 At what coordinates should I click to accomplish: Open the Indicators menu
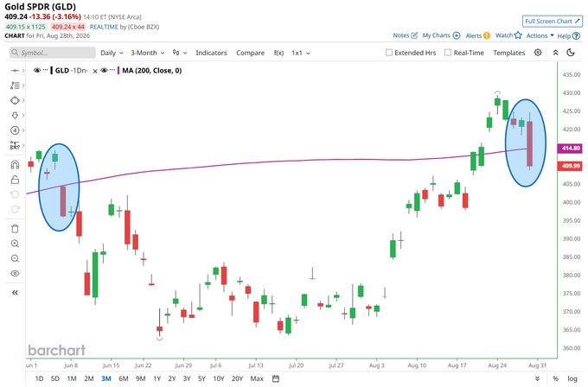211,53
